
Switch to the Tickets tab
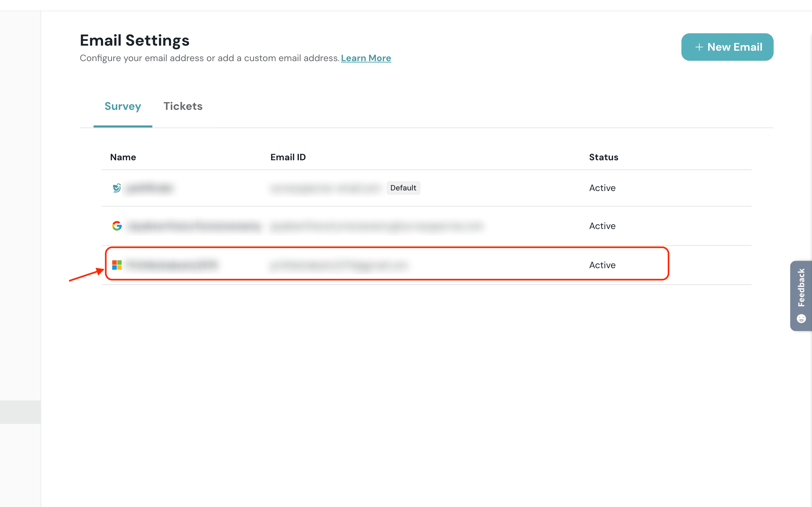pyautogui.click(x=183, y=106)
